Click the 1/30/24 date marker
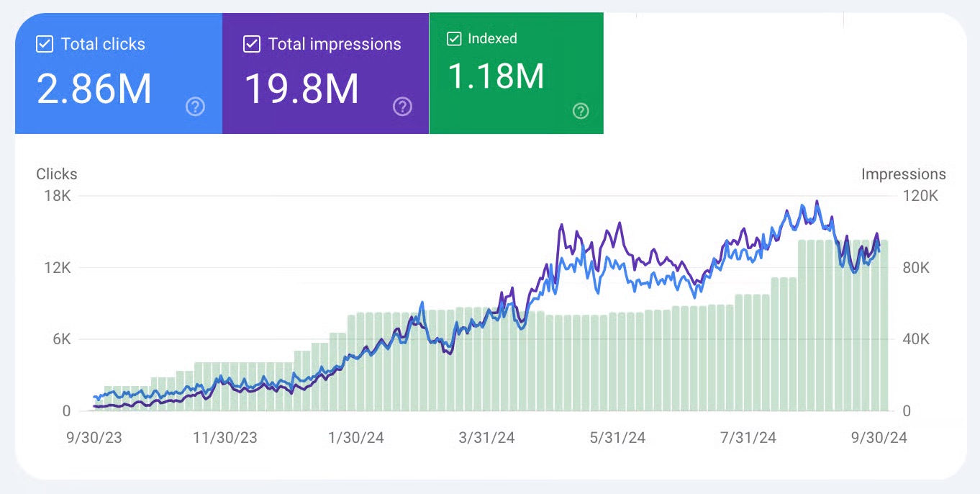 coord(356,438)
